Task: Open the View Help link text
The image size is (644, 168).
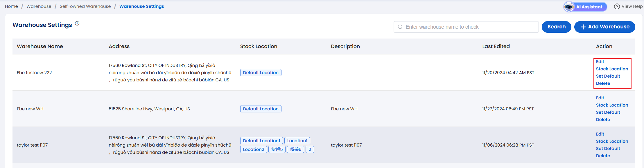Action: click(x=632, y=6)
